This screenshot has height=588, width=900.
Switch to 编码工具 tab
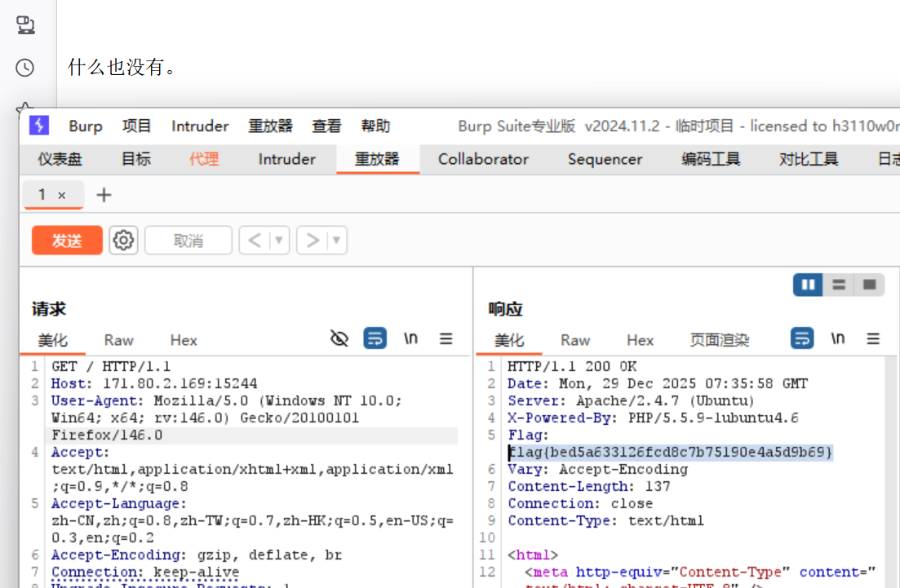tap(711, 159)
